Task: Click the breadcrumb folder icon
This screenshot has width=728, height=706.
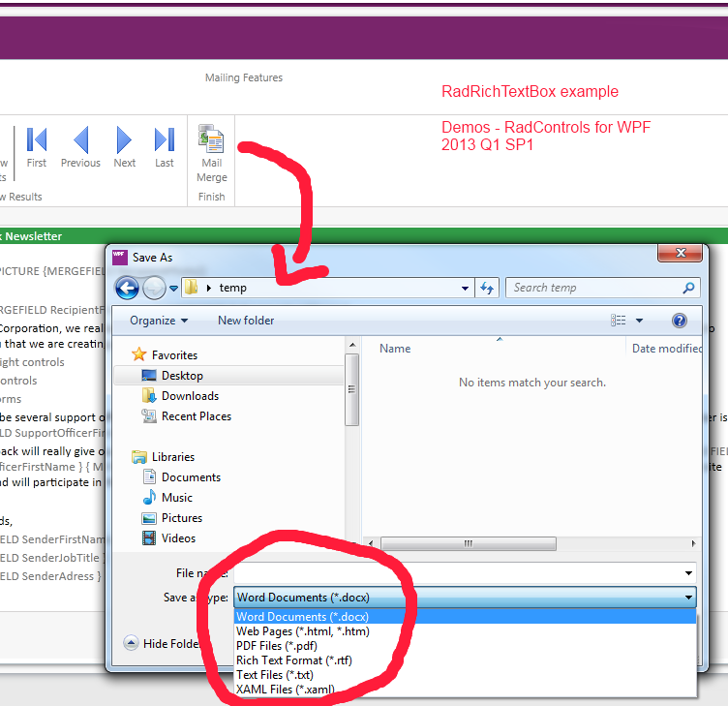Action: (192, 288)
